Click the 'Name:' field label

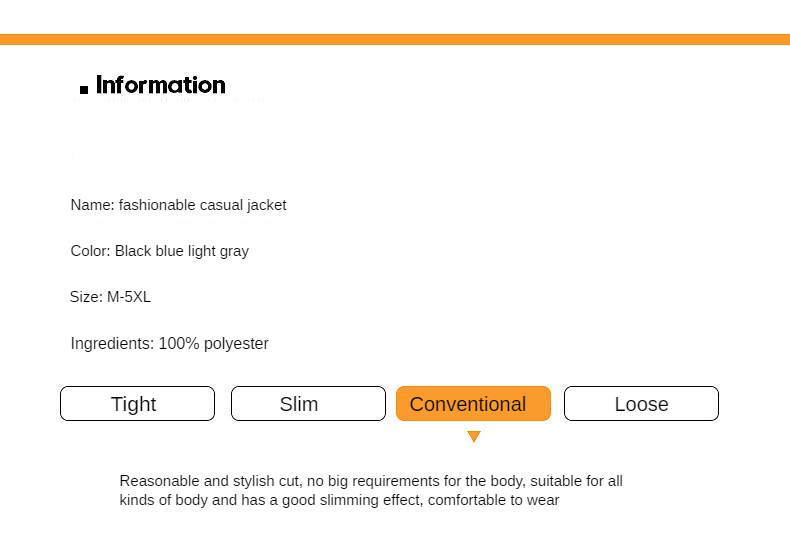(93, 205)
